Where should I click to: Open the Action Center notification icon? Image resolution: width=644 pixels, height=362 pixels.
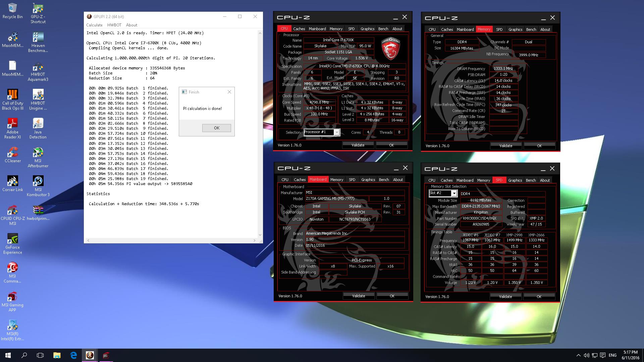pos(603,355)
